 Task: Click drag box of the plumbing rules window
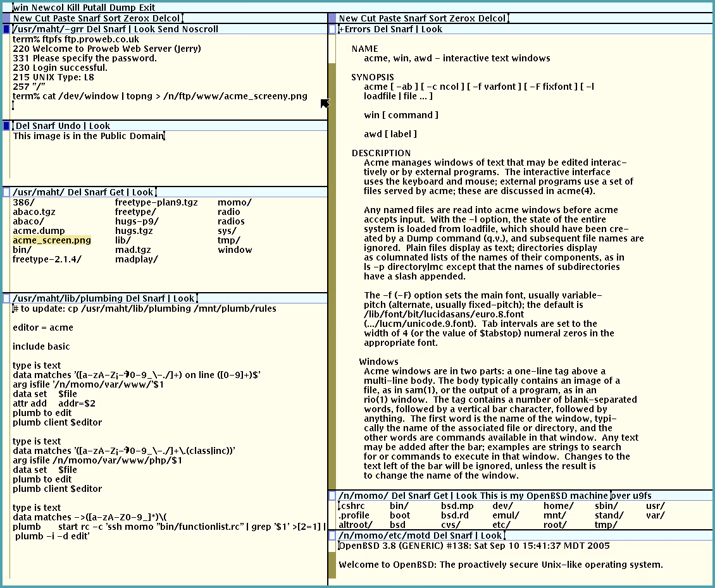pos(8,298)
